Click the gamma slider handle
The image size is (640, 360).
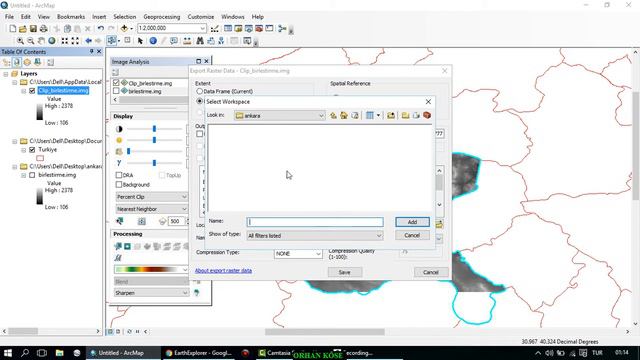pyautogui.click(x=154, y=163)
